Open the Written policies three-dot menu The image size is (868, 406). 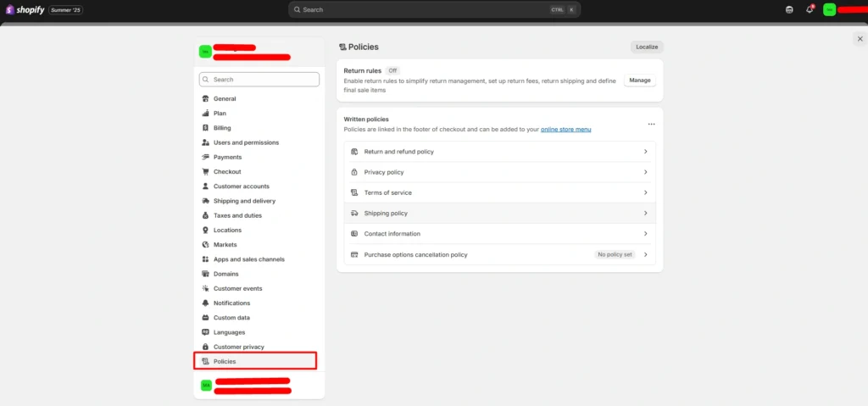tap(652, 124)
